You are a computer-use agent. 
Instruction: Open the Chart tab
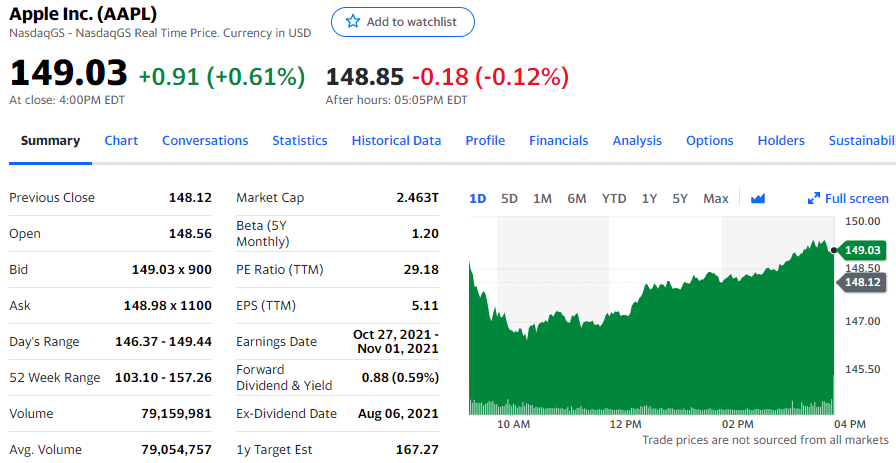coord(121,140)
